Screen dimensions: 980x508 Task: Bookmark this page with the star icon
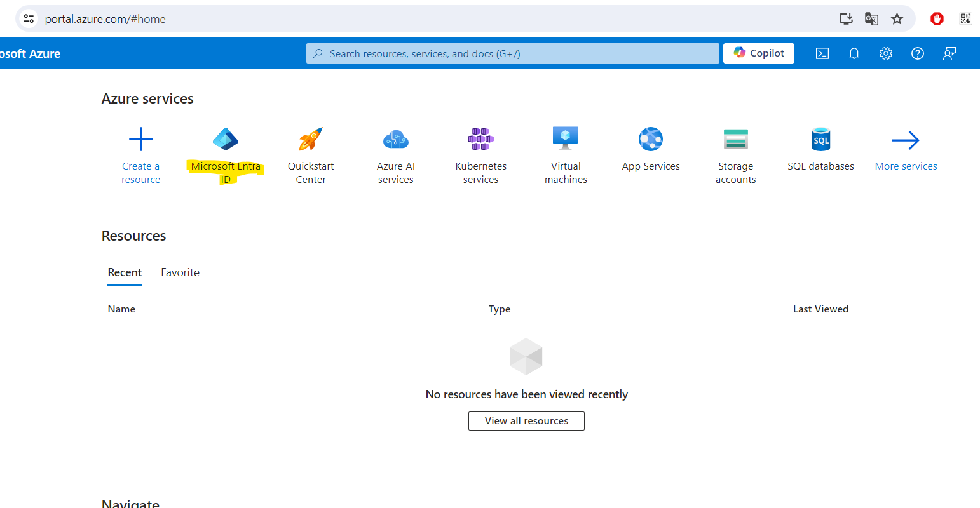point(897,18)
